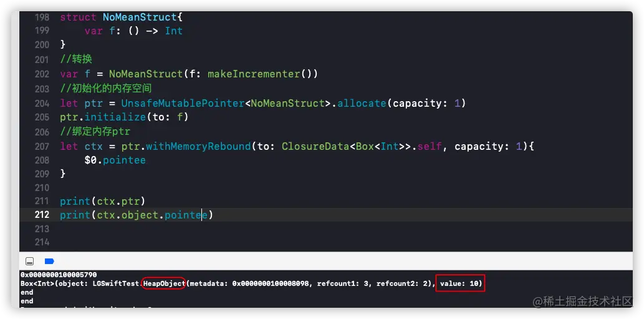
Task: Click line number 204 in gutter
Action: pos(42,103)
